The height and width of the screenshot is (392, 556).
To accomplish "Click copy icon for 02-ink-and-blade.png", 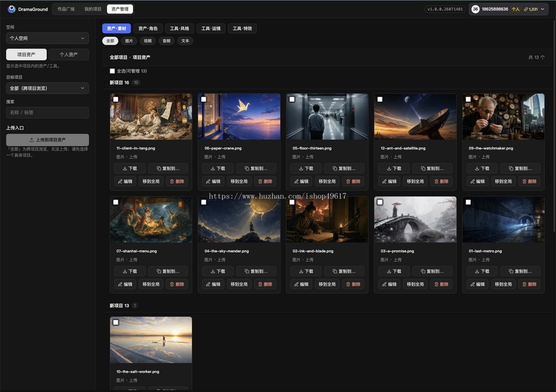I will (x=335, y=271).
